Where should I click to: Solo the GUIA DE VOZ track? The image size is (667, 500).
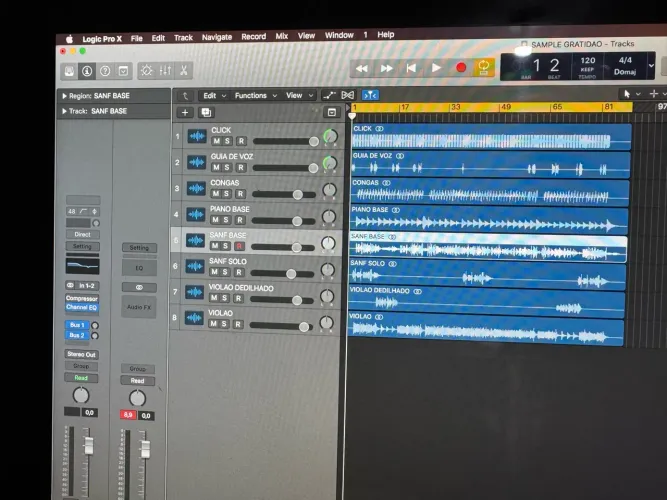(227, 168)
